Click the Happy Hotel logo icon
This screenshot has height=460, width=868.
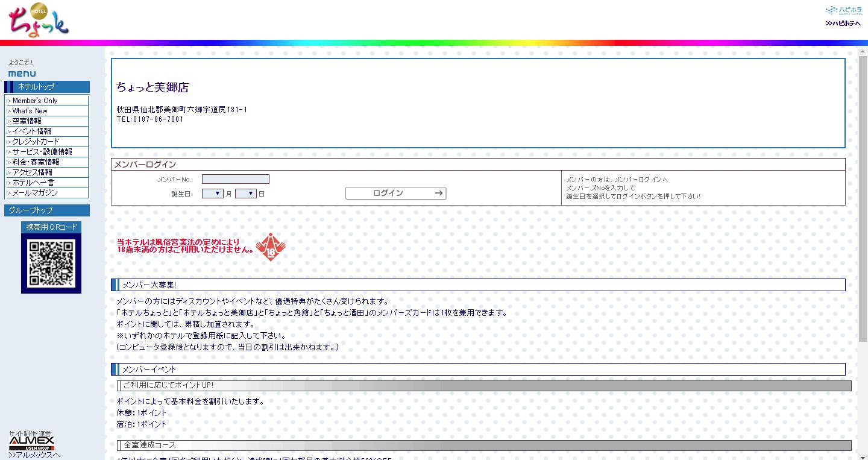click(x=843, y=10)
